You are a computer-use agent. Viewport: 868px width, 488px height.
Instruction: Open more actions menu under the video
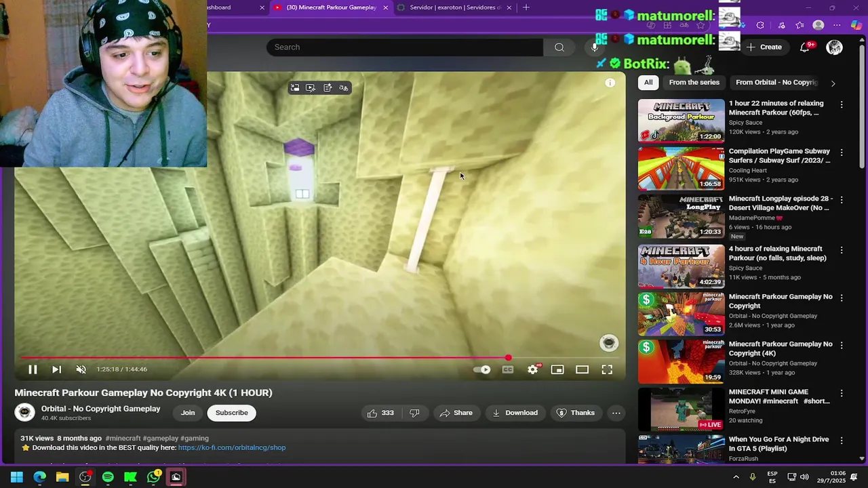(616, 413)
